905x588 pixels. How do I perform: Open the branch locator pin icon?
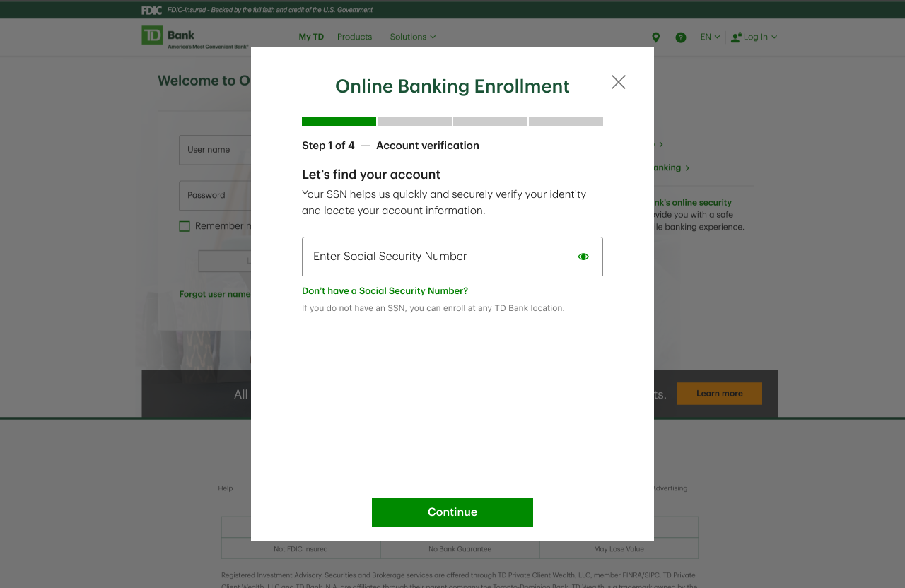click(656, 37)
